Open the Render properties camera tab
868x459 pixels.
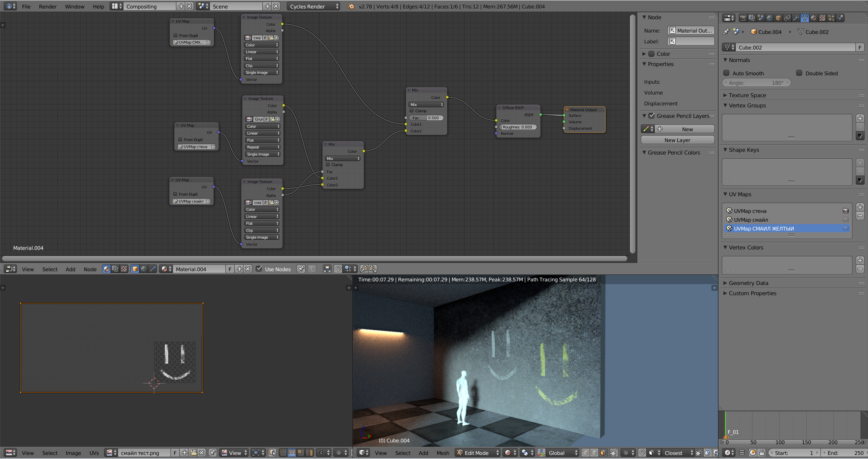click(743, 18)
